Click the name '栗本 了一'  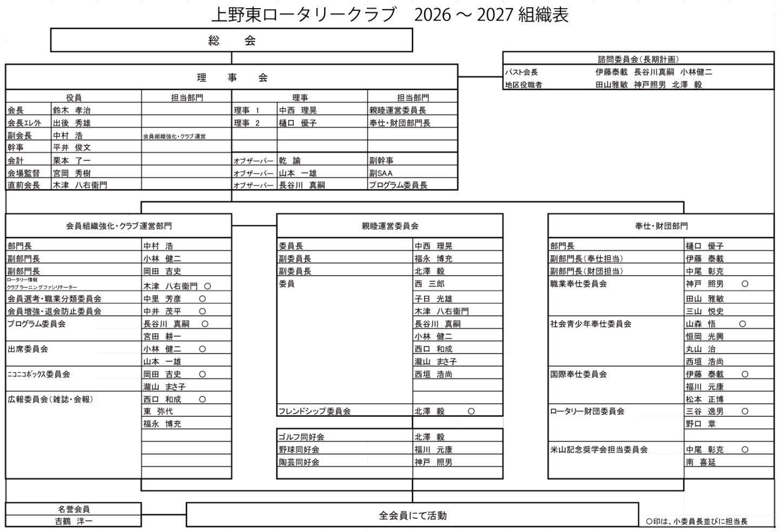(x=72, y=161)
